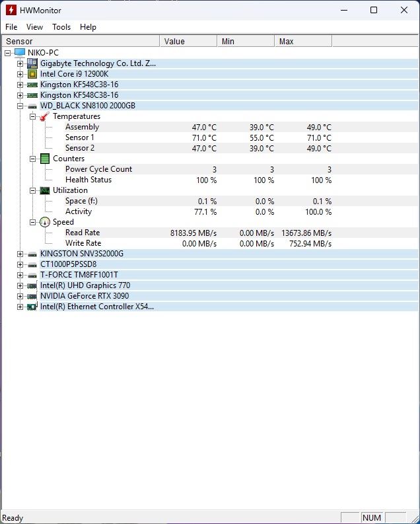Expand the second Kingston KF548C38-16 node
The image size is (420, 524).
20,96
